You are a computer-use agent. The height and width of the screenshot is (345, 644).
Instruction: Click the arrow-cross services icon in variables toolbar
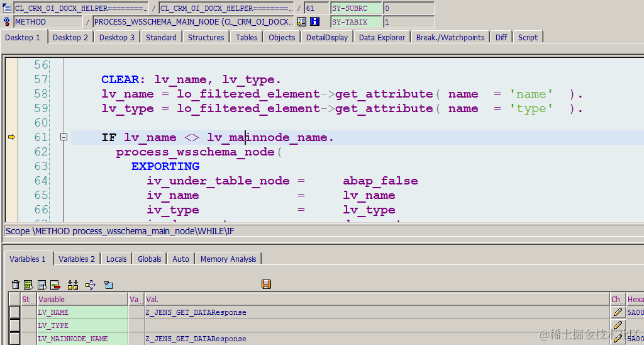[x=91, y=285]
